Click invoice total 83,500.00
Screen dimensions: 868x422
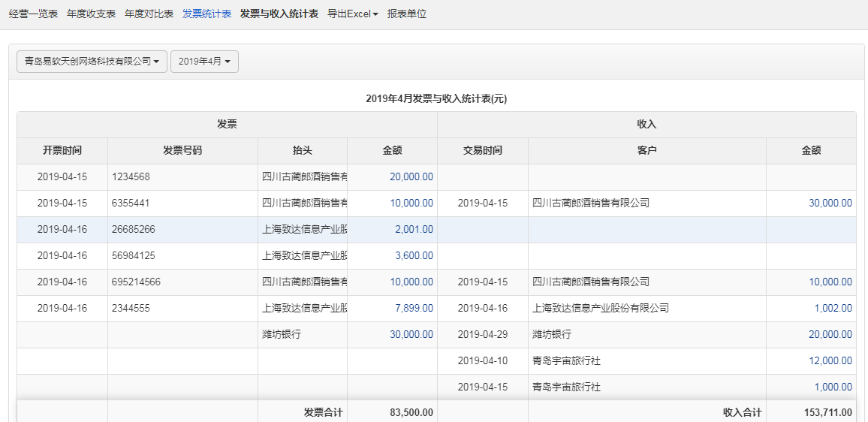[411, 412]
